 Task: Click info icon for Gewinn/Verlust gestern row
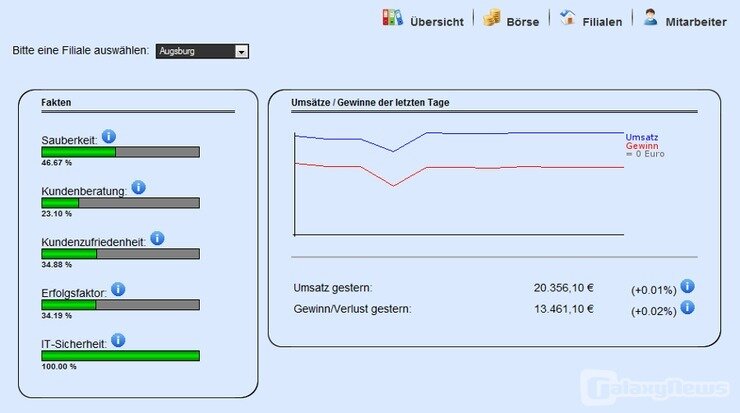tap(687, 307)
